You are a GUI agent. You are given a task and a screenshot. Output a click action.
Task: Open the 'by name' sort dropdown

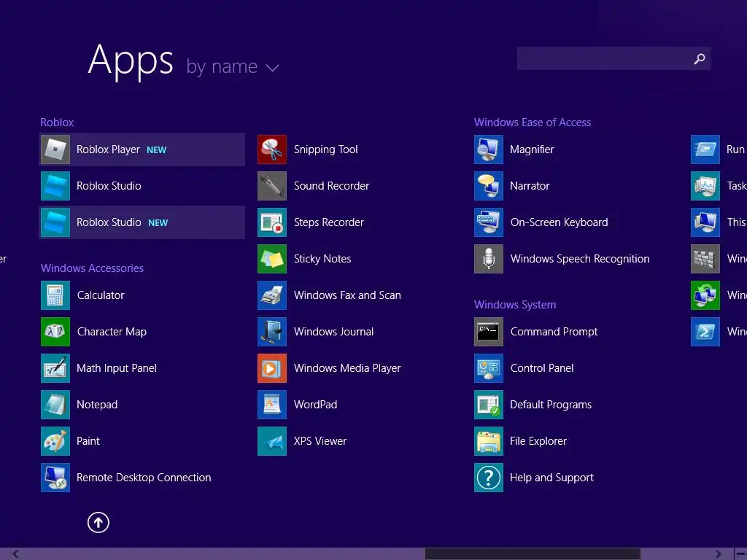coord(232,66)
